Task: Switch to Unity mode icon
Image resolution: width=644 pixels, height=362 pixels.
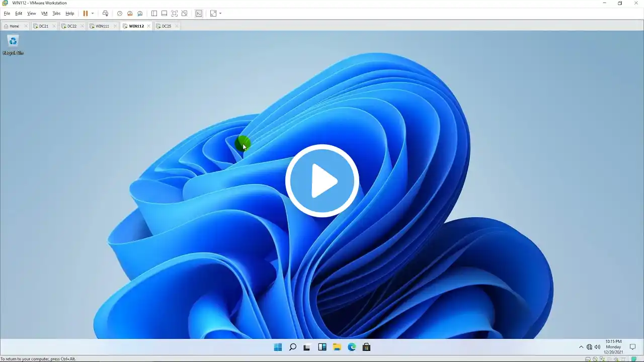Action: click(185, 14)
